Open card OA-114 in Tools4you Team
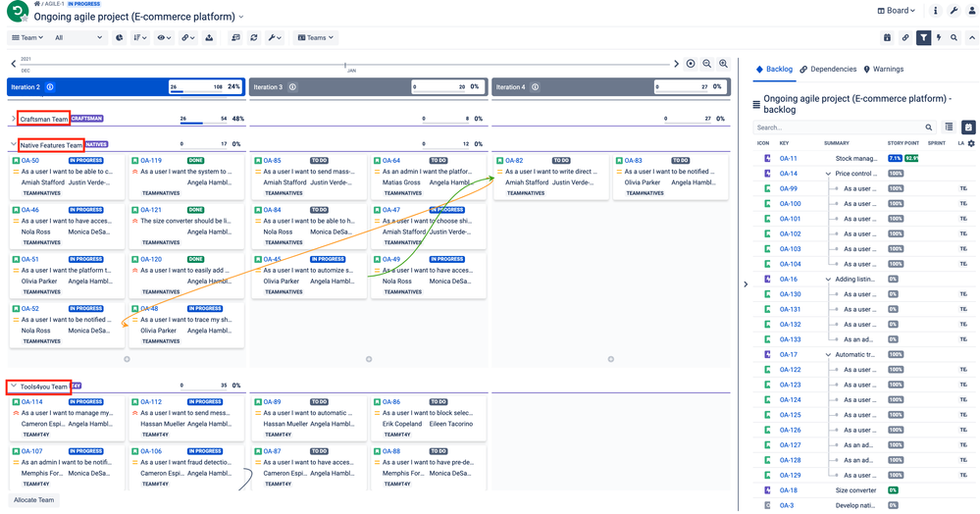Viewport: 980px width, 514px height. (x=31, y=402)
